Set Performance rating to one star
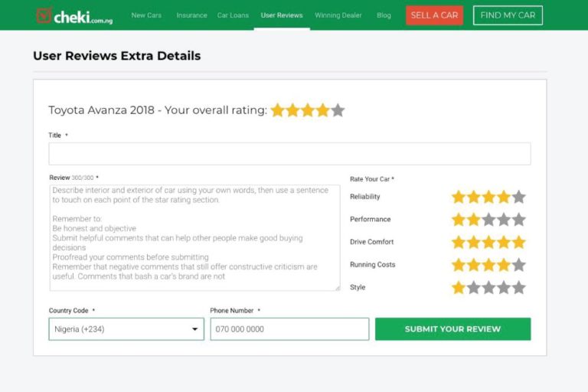 [x=459, y=220]
